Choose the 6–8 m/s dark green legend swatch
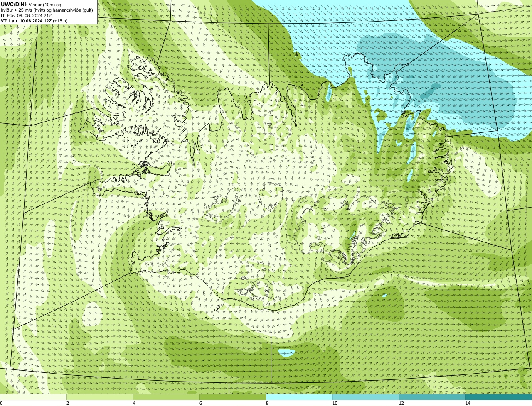This screenshot has height=406, width=532. (x=233, y=397)
